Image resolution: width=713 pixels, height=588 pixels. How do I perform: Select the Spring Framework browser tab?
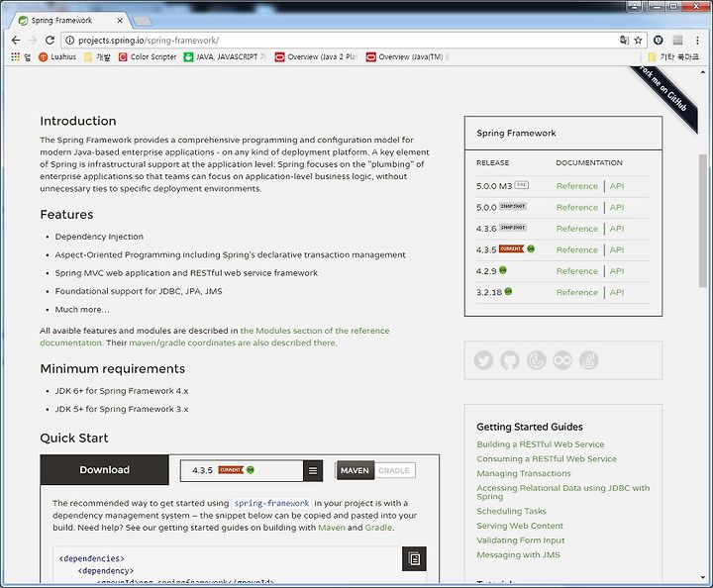[70, 21]
